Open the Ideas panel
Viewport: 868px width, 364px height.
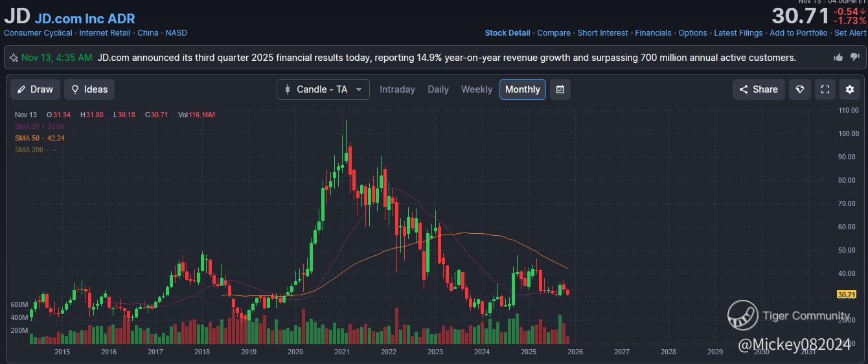(x=89, y=89)
